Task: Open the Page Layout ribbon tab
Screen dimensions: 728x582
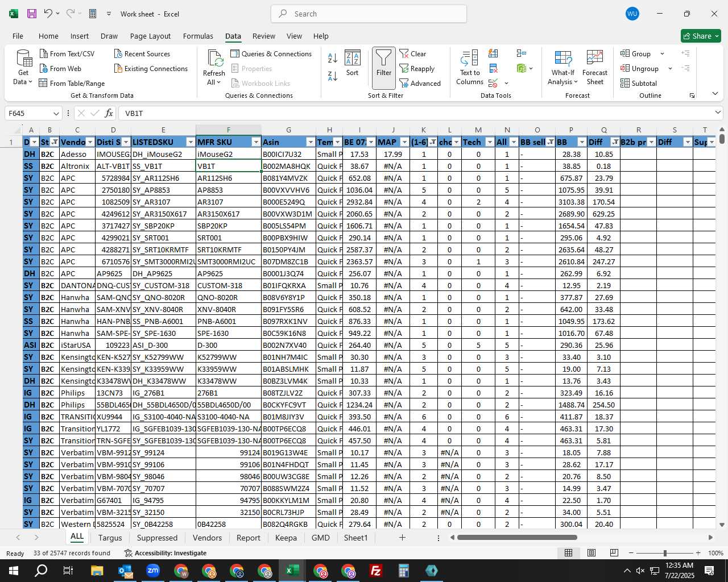Action: pos(150,36)
